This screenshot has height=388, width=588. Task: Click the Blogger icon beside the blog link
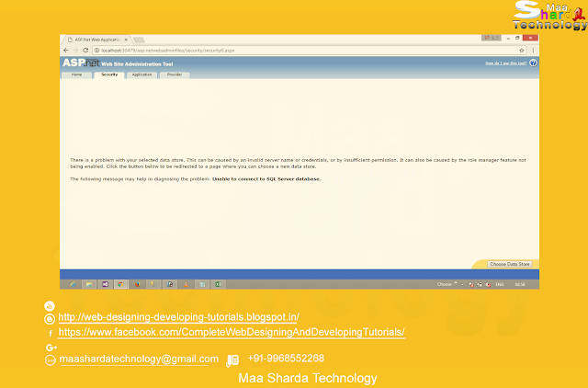coord(50,319)
